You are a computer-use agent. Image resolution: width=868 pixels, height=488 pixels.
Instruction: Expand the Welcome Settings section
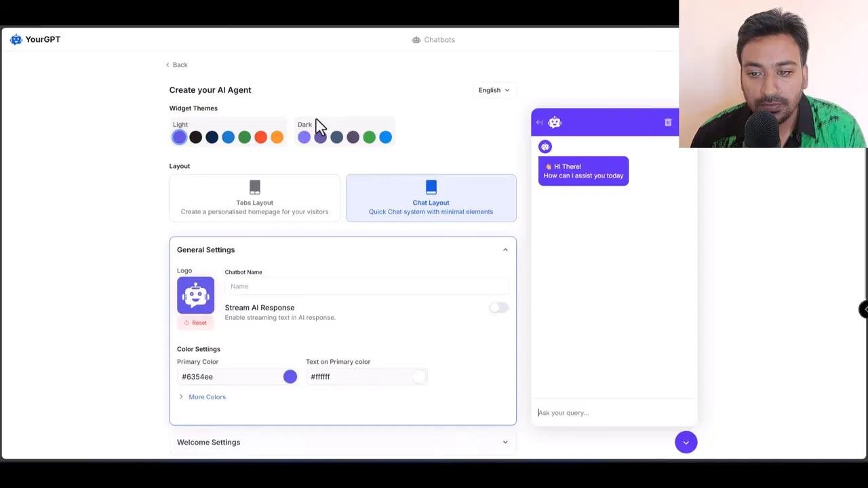(x=505, y=442)
